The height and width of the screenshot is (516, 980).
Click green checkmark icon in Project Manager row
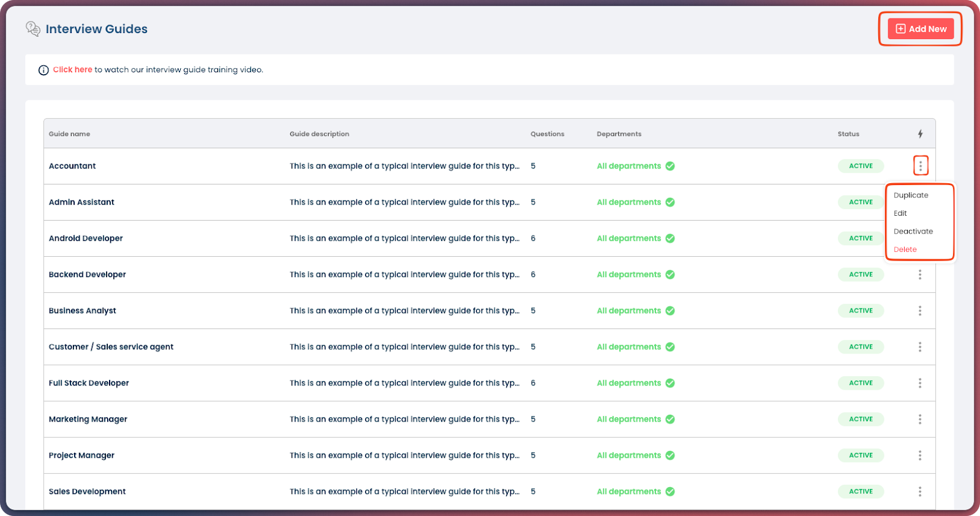[670, 455]
